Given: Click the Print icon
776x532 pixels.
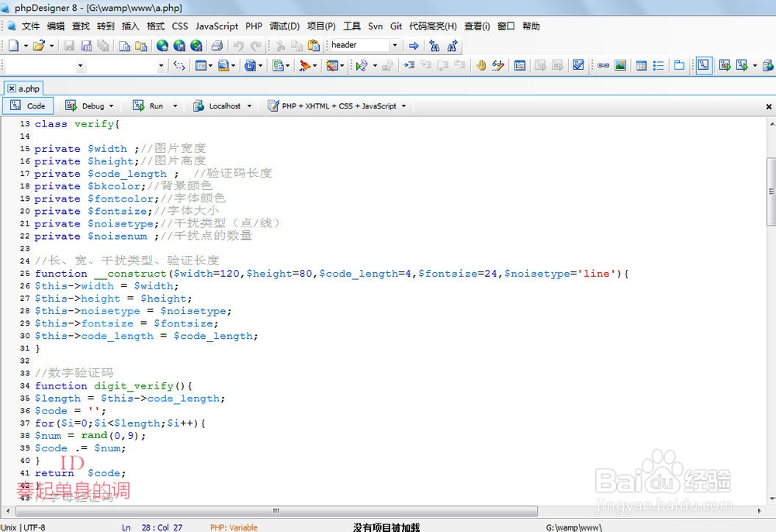Looking at the screenshot, I should point(217,46).
